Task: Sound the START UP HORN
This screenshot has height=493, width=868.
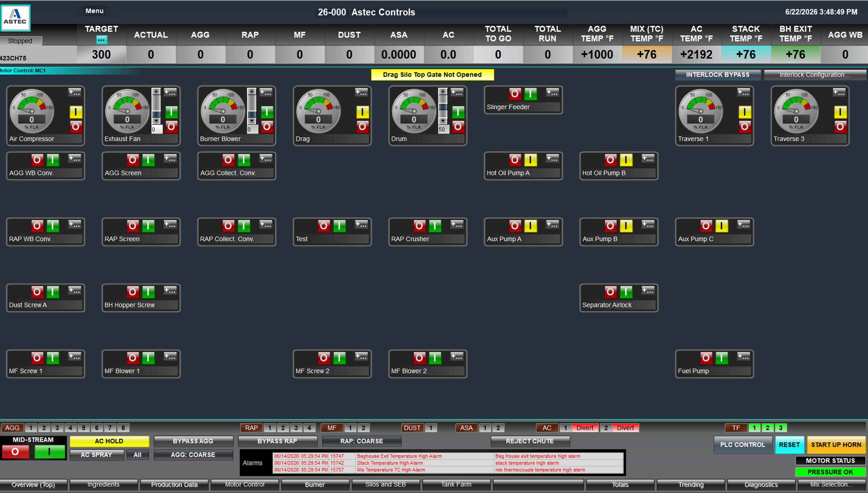Action: [x=836, y=445]
